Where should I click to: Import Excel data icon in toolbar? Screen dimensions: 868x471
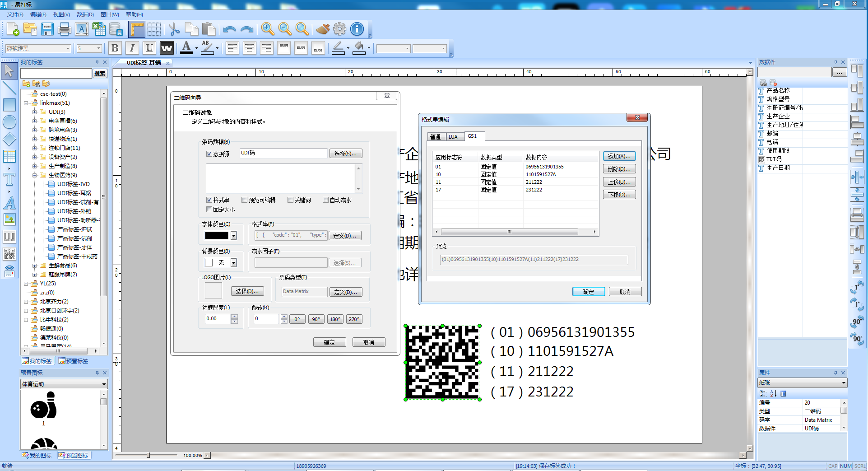point(98,29)
